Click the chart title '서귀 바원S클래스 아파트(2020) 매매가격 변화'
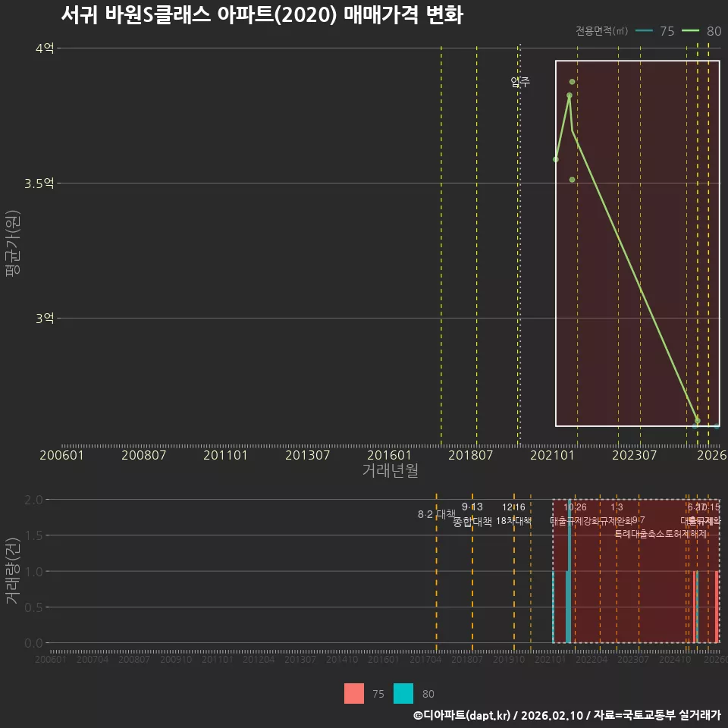 (x=262, y=15)
